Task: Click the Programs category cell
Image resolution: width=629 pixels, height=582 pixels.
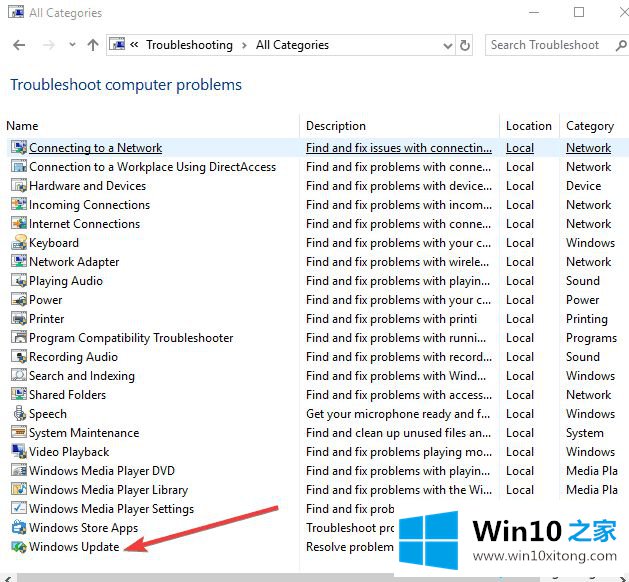Action: [591, 338]
